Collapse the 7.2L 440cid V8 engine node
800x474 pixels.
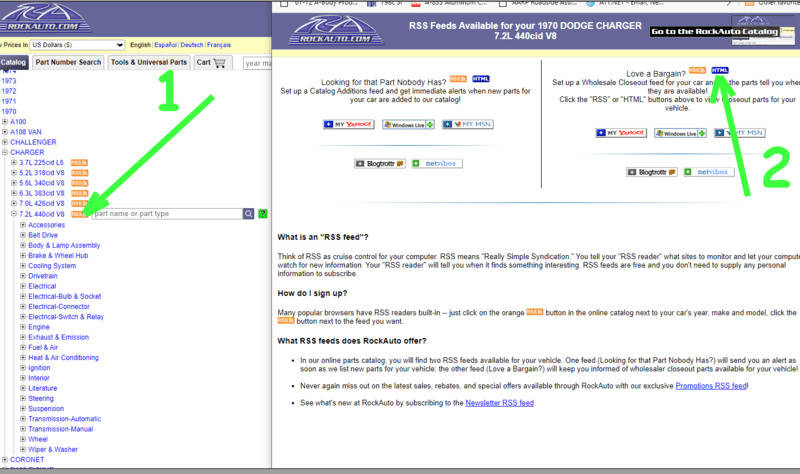point(14,214)
